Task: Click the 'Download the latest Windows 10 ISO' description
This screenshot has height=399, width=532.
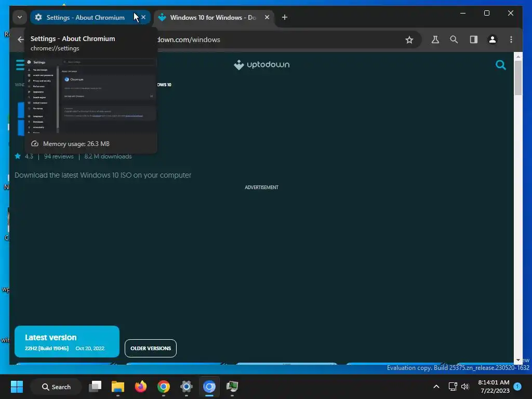Action: 103,176
